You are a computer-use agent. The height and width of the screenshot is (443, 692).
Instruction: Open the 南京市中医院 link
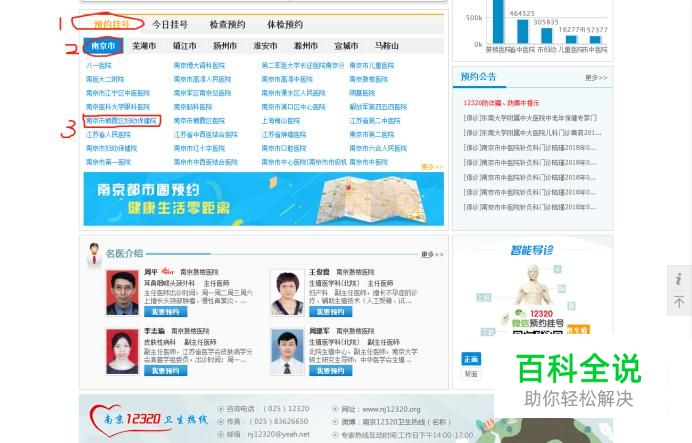coord(369,162)
